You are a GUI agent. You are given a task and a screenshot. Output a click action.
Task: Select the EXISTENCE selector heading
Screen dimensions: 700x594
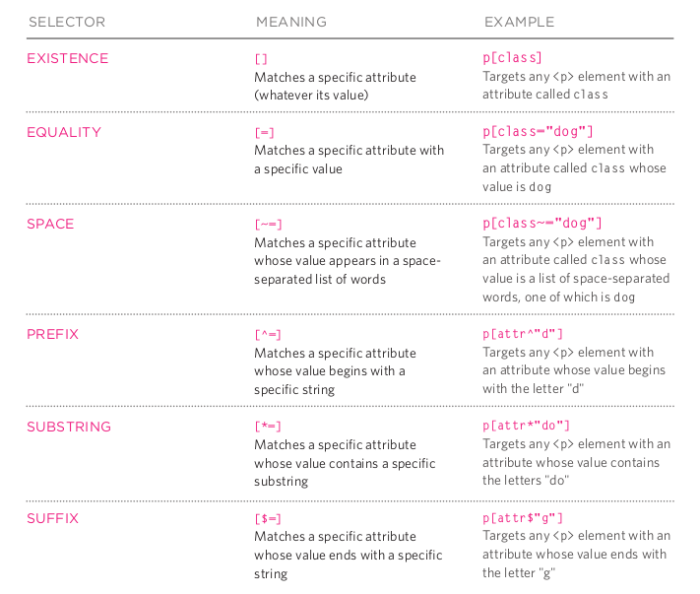pos(67,58)
